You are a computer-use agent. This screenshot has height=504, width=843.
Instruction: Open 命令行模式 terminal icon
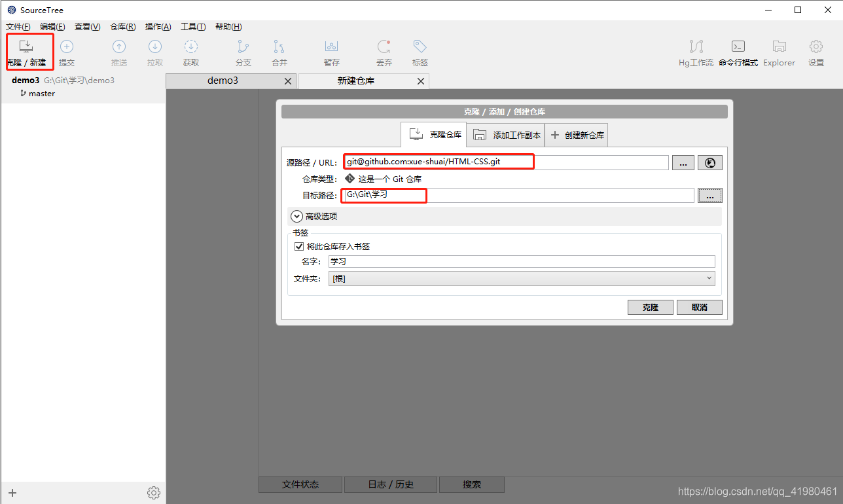click(x=738, y=46)
